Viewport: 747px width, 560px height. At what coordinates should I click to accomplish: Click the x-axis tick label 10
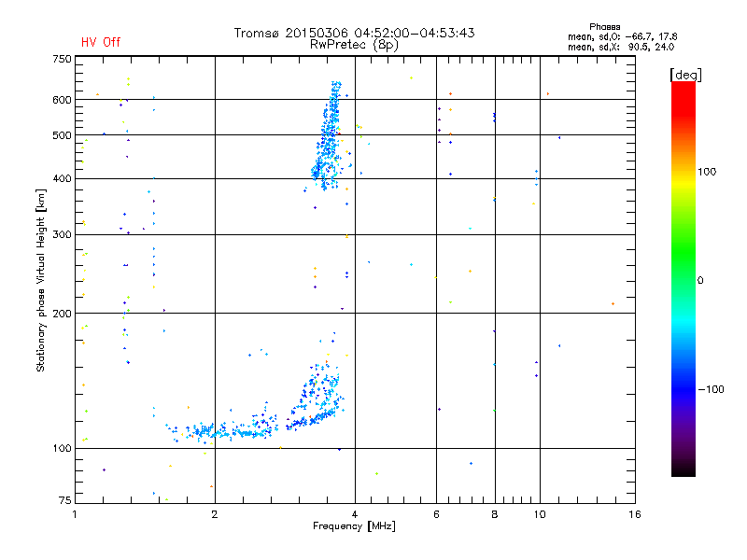click(540, 514)
